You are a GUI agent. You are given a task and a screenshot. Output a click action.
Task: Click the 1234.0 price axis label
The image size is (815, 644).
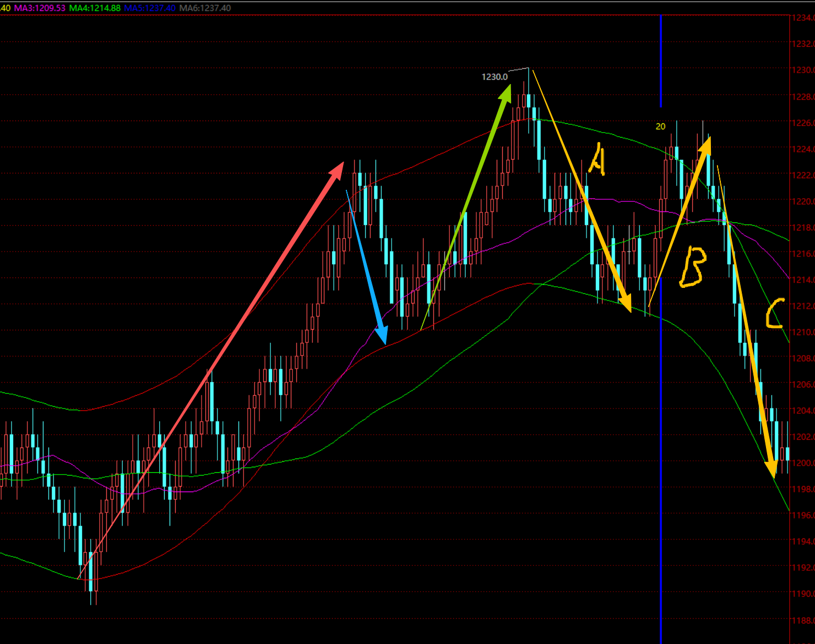tap(803, 18)
